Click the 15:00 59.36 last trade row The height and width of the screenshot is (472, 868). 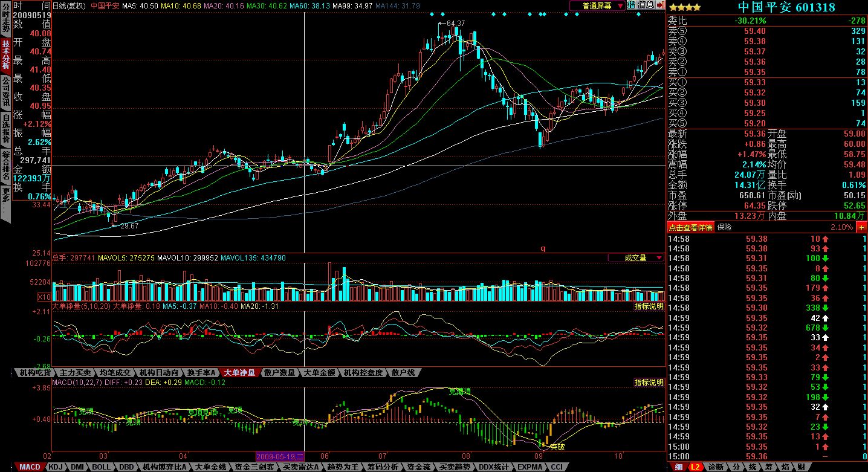click(x=766, y=456)
